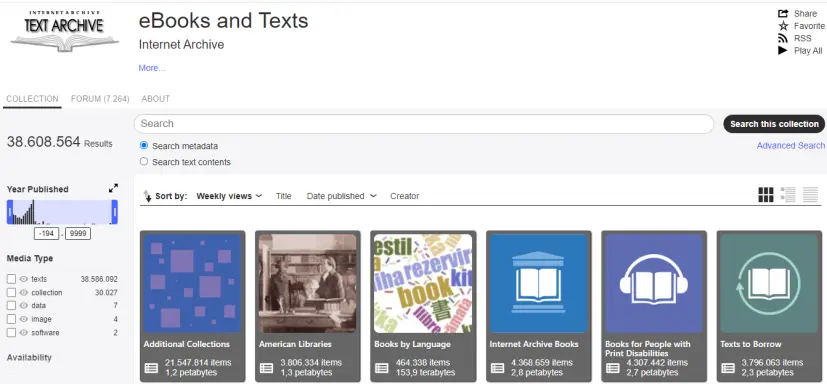Switch to tile grid view

click(x=765, y=195)
